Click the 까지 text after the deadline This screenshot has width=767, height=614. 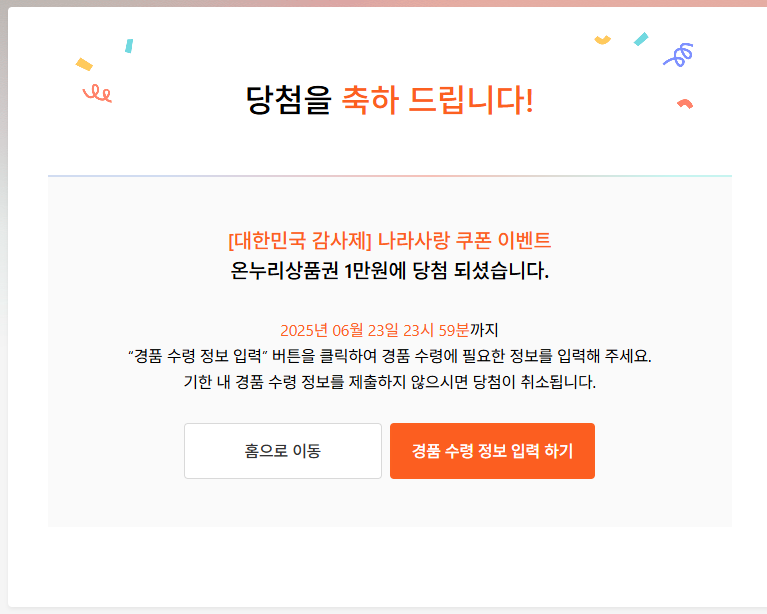(x=484, y=330)
